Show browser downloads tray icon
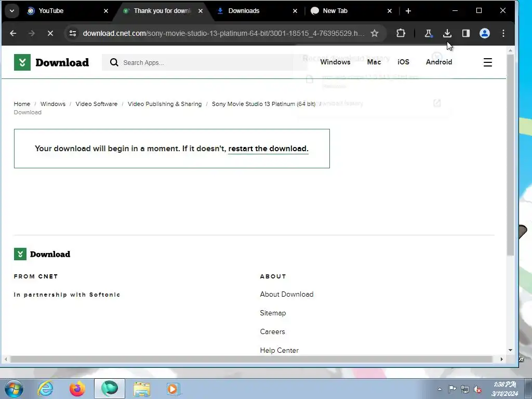The image size is (532, 399). coord(447,33)
